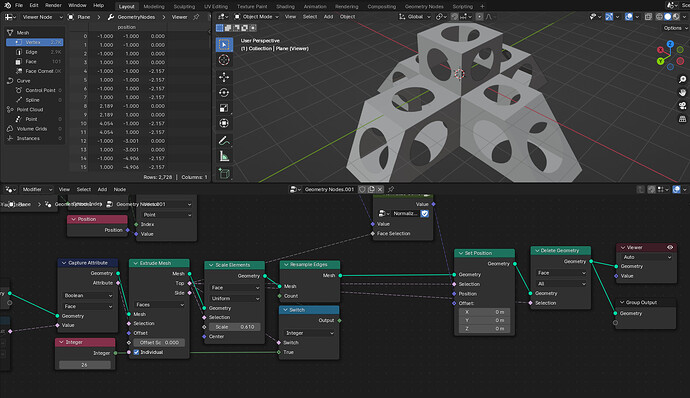The width and height of the screenshot is (690, 398).
Task: Click the Offset Scale 0.000 field
Action: (x=159, y=343)
